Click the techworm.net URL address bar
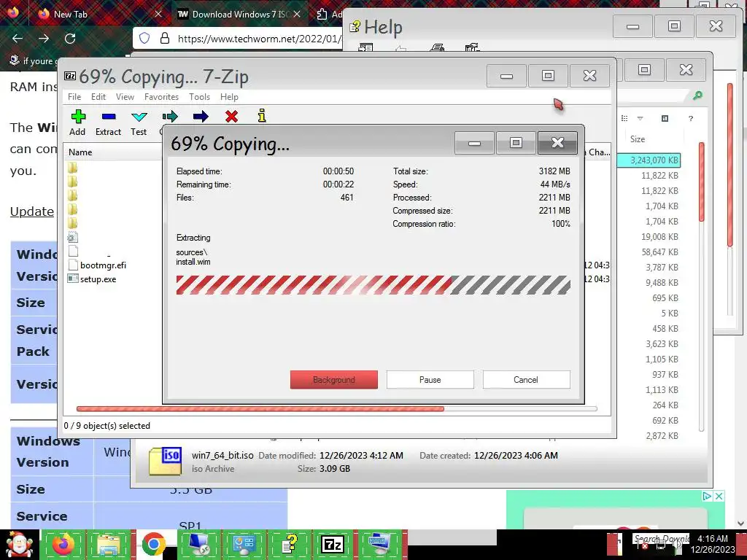Image resolution: width=747 pixels, height=560 pixels. pos(260,39)
